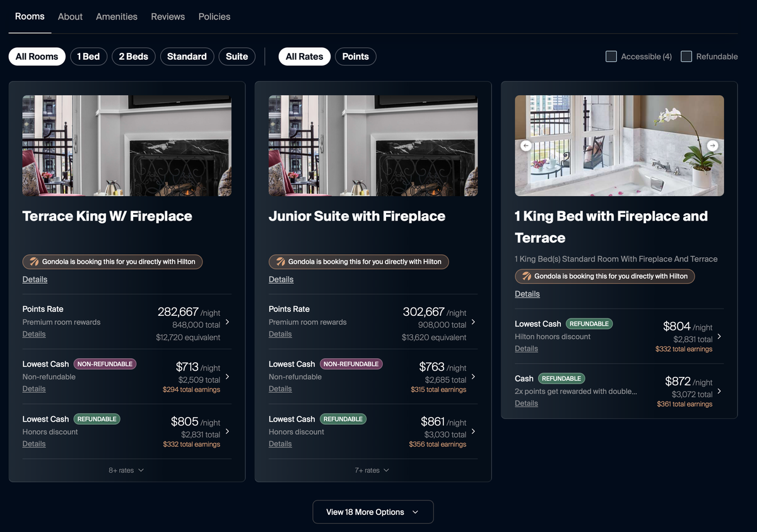Open Details link under Junior Suite title

(281, 279)
